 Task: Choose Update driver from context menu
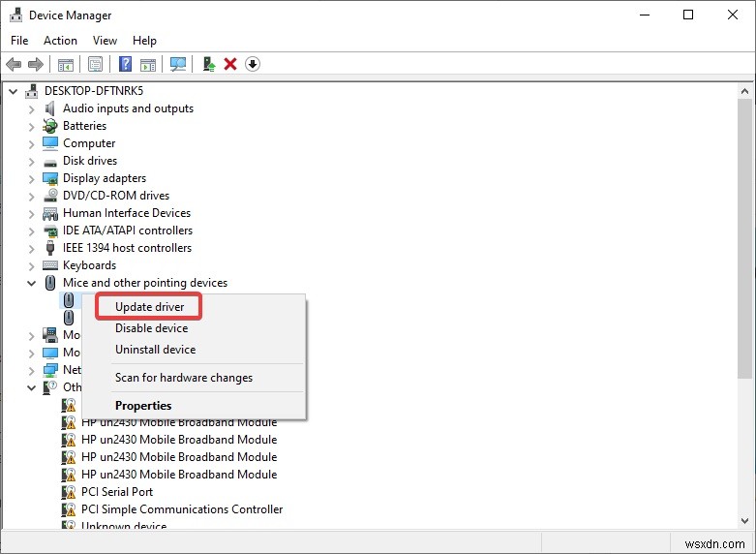(x=149, y=307)
